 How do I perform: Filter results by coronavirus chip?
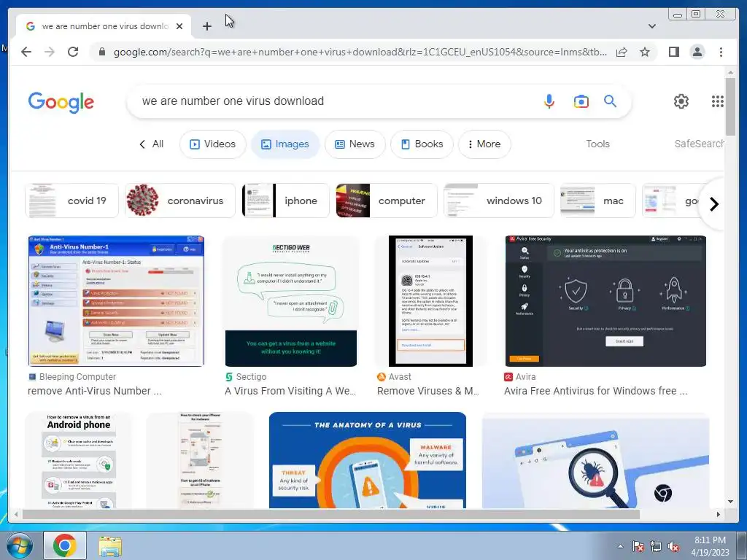[180, 201]
